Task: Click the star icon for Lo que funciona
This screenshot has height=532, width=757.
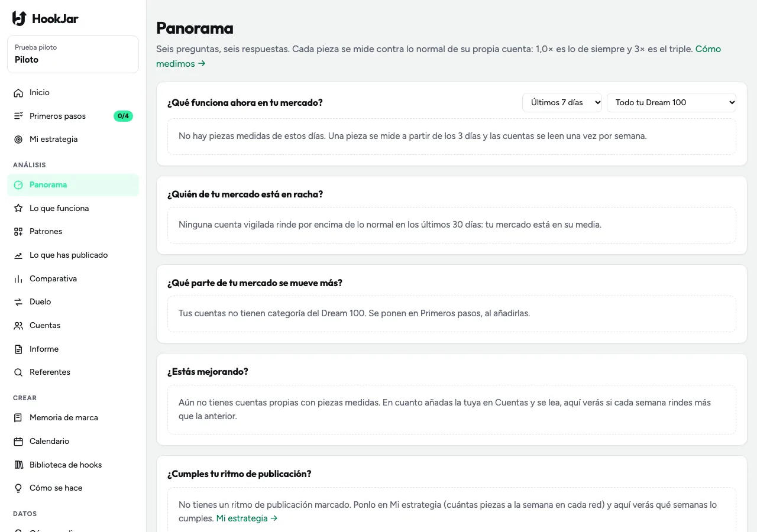Action: pos(18,208)
